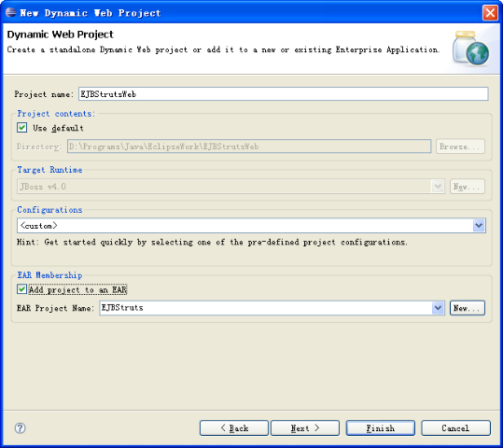Close the New Dynamic Web Project dialog
Viewport: 503px width, 448px height.
tap(490, 13)
